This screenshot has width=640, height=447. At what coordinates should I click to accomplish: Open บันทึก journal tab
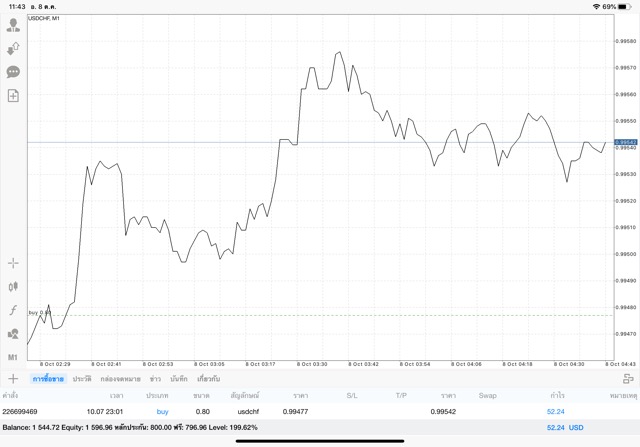pyautogui.click(x=179, y=379)
